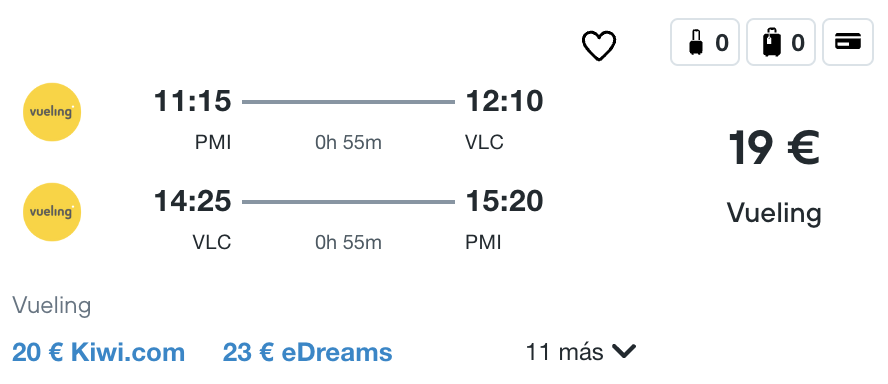Save flight with the heart icon

click(x=599, y=45)
